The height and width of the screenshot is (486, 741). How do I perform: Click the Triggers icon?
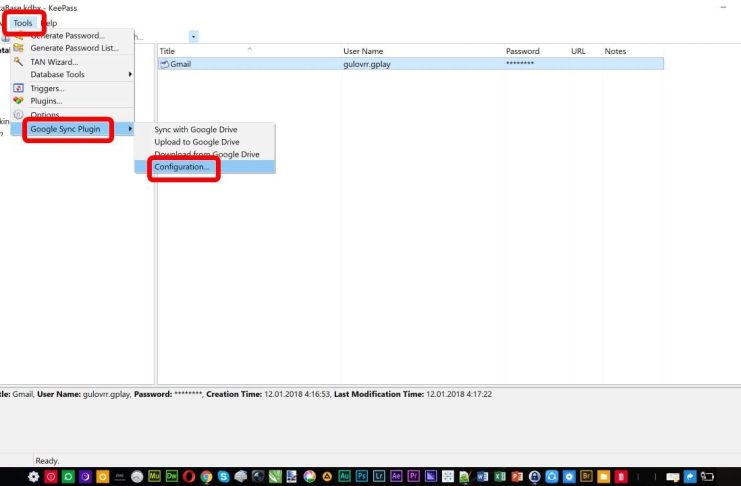(18, 88)
